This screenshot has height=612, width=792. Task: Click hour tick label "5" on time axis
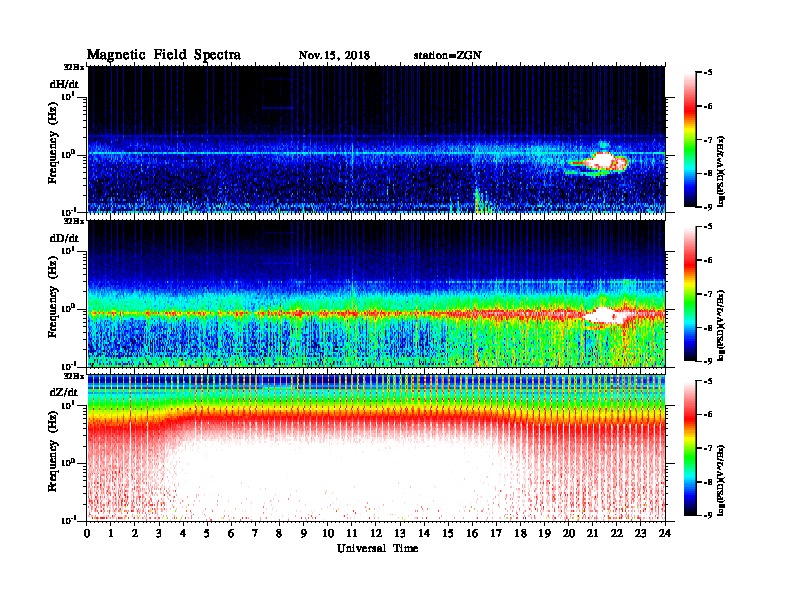(207, 534)
